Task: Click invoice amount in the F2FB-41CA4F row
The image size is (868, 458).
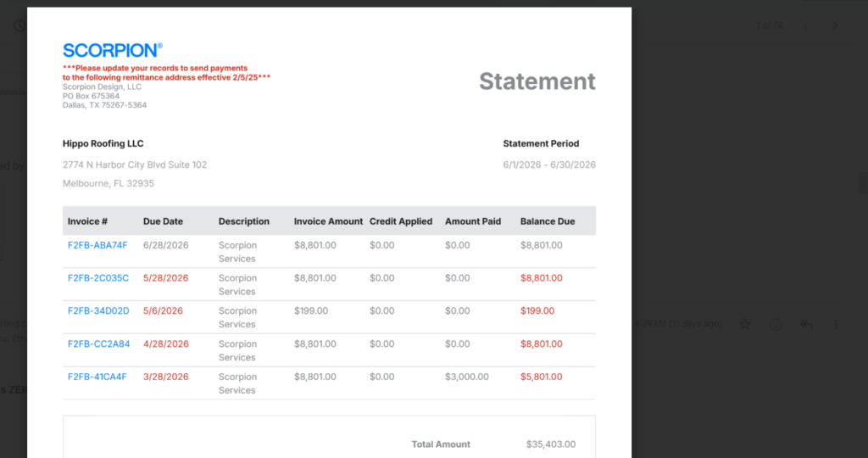Action: [314, 377]
